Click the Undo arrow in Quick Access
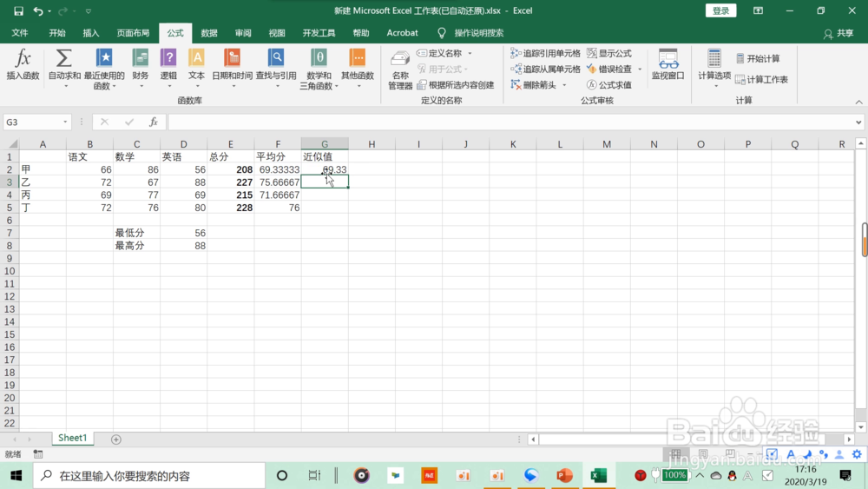The image size is (868, 489). [37, 10]
